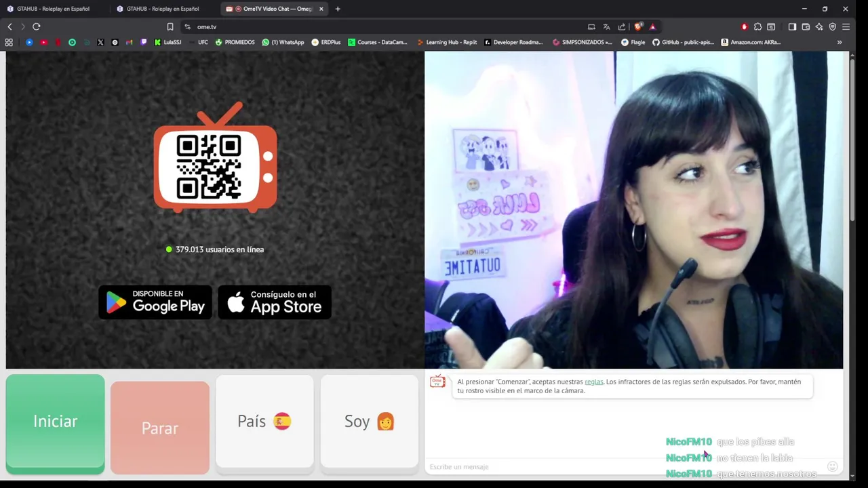This screenshot has width=868, height=488.
Task: Bookmark this page with bookmark icon
Action: [170, 26]
